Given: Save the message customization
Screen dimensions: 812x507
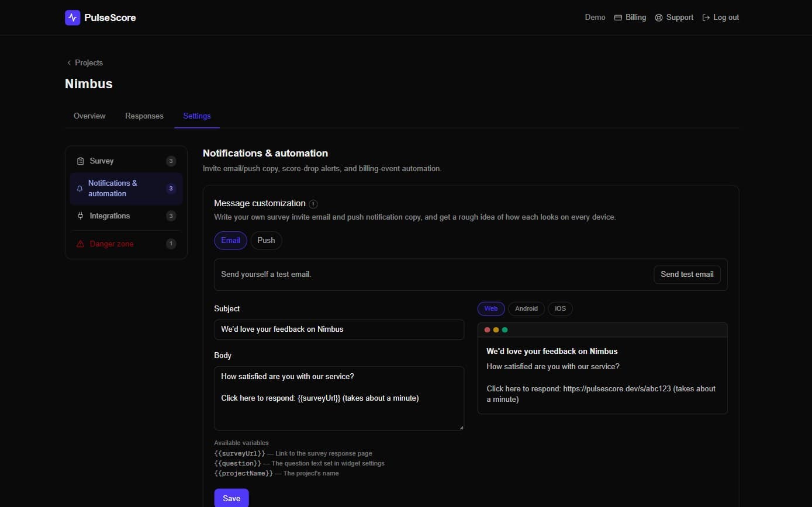Looking at the screenshot, I should [x=231, y=498].
